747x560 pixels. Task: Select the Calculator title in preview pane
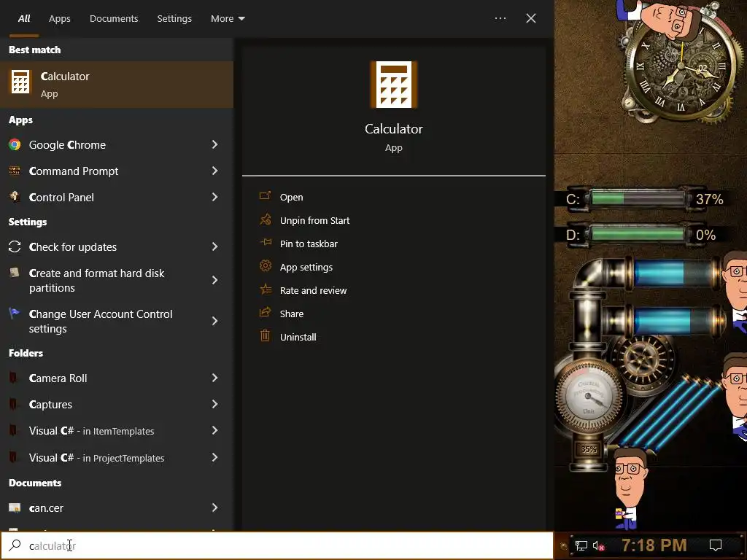393,129
